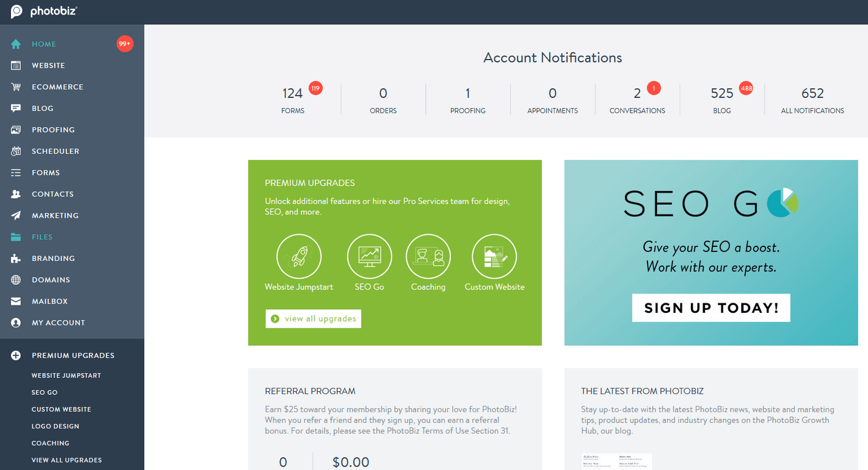The width and height of the screenshot is (868, 470).
Task: Click the Forms list icon in sidebar
Action: pos(16,172)
